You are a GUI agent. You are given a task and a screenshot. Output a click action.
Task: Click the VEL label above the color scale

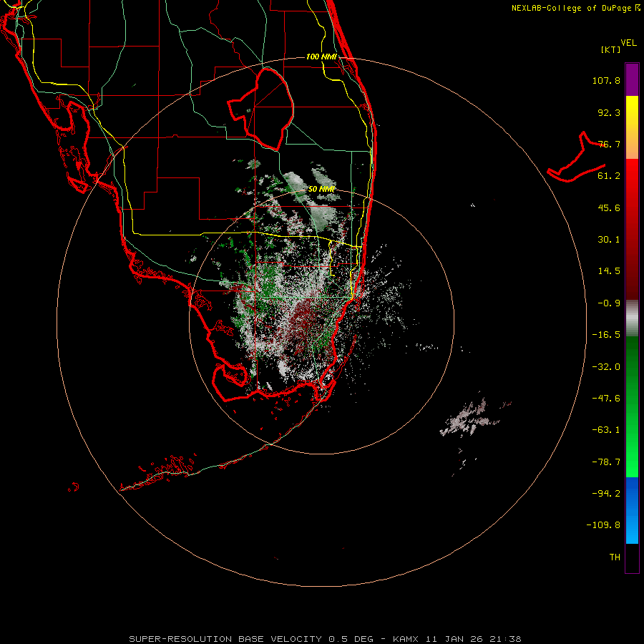628,43
